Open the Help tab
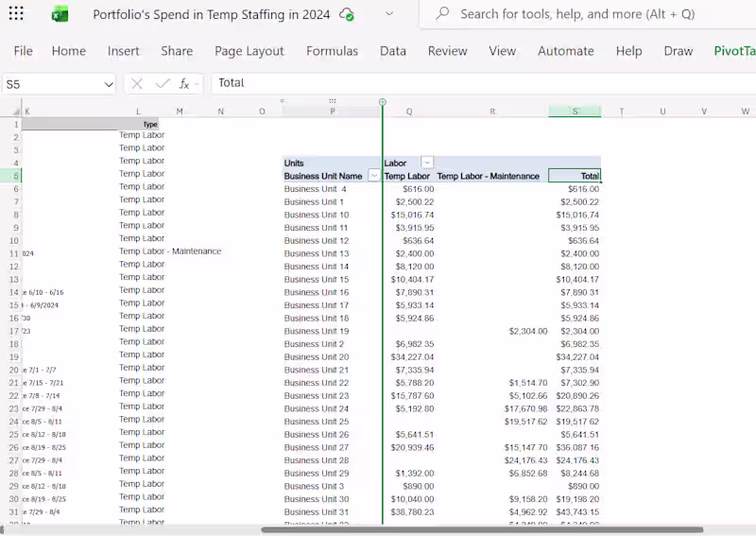 pyautogui.click(x=628, y=51)
